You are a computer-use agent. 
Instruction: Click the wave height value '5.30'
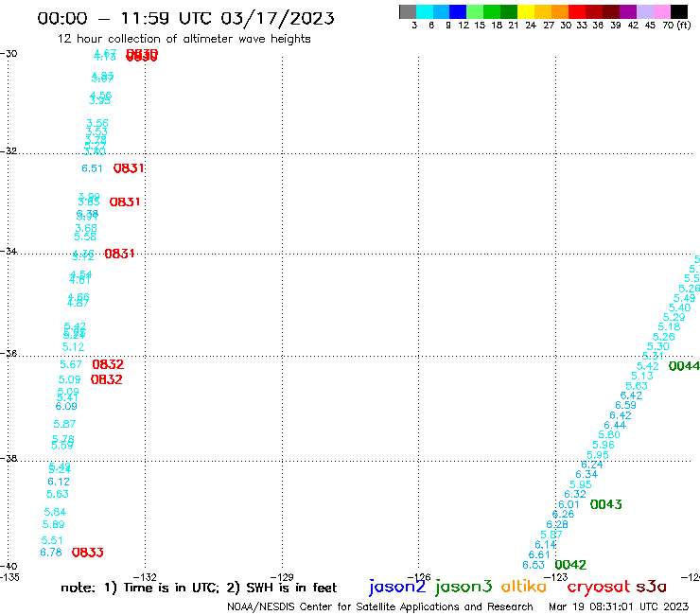pos(658,346)
